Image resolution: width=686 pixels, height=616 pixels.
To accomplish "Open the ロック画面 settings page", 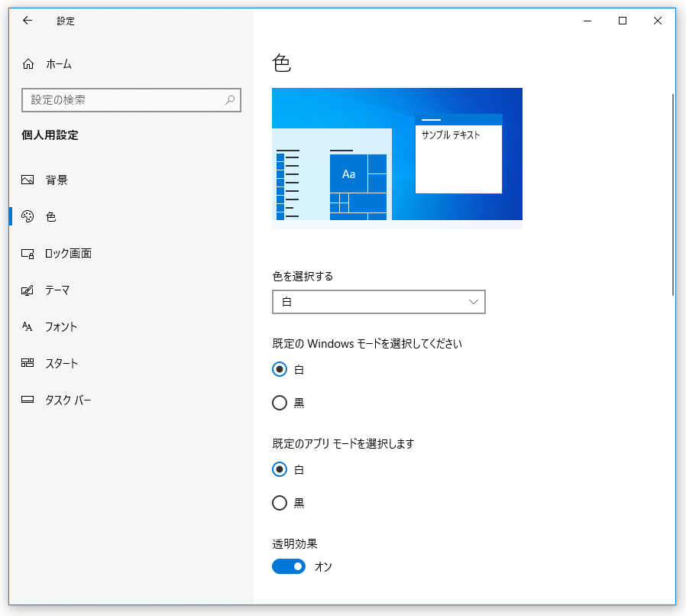I will click(131, 254).
